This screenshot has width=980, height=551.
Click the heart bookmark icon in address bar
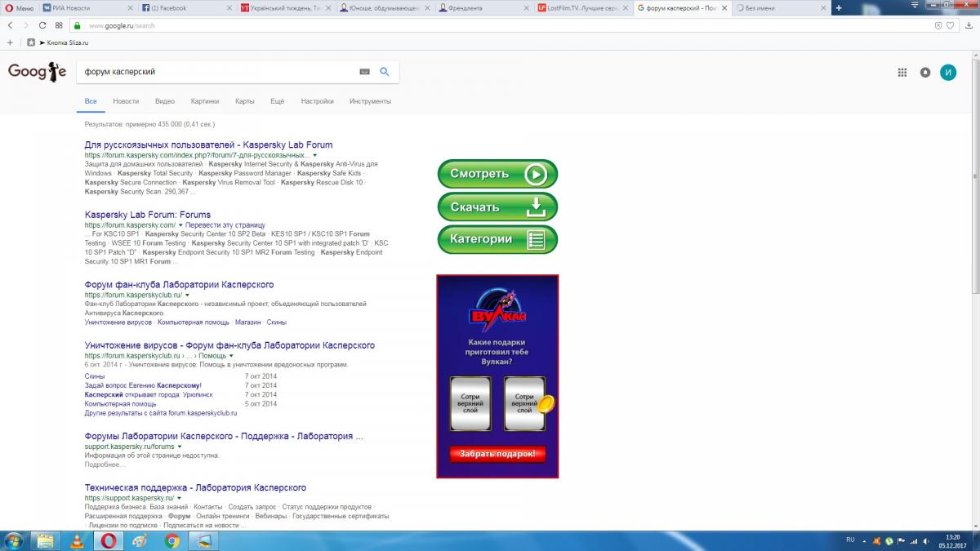[x=950, y=25]
